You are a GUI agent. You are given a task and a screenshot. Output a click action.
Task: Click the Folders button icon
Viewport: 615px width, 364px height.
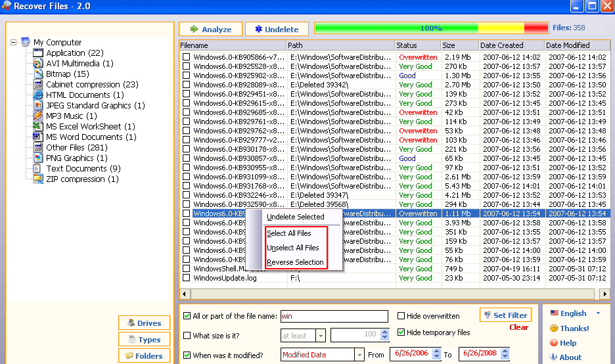(129, 355)
